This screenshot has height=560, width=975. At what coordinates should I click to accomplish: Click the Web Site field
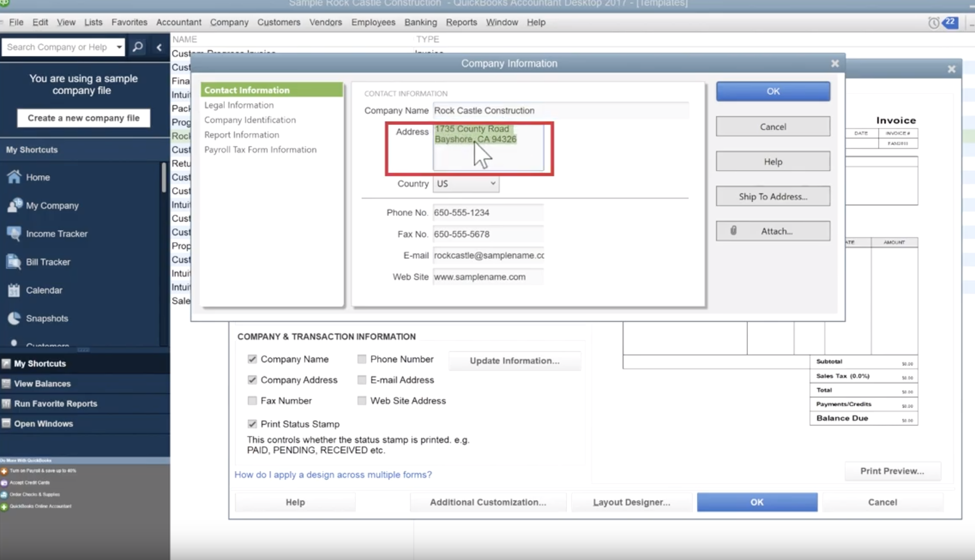[489, 277]
